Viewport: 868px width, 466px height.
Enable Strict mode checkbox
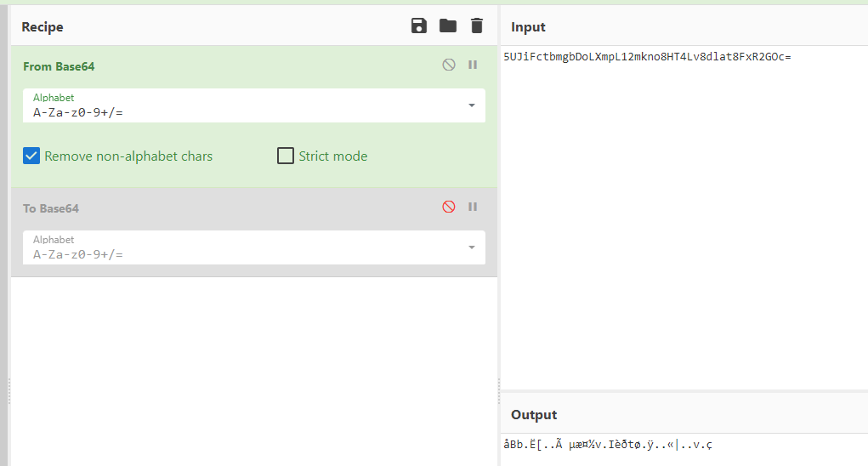click(286, 156)
